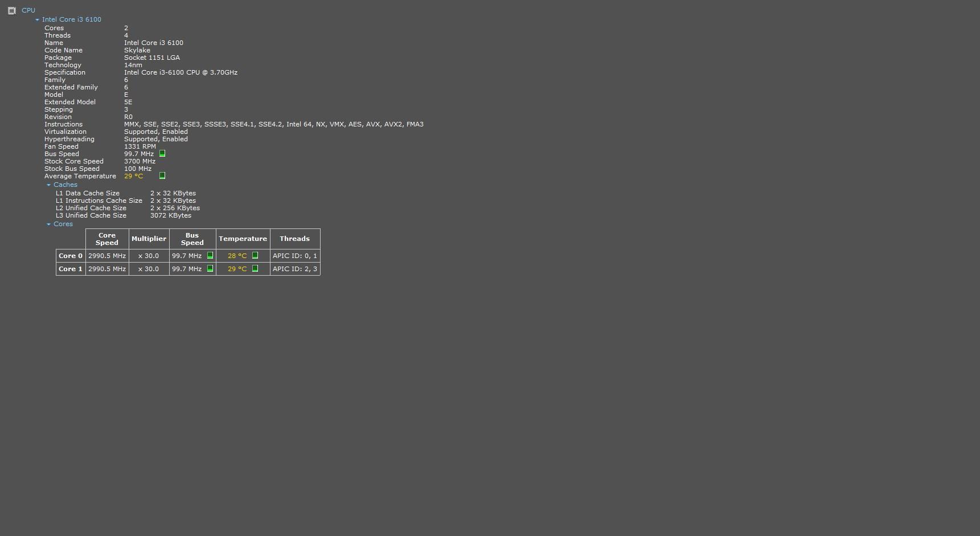Click Core 1 bus speed graph icon

click(x=210, y=268)
